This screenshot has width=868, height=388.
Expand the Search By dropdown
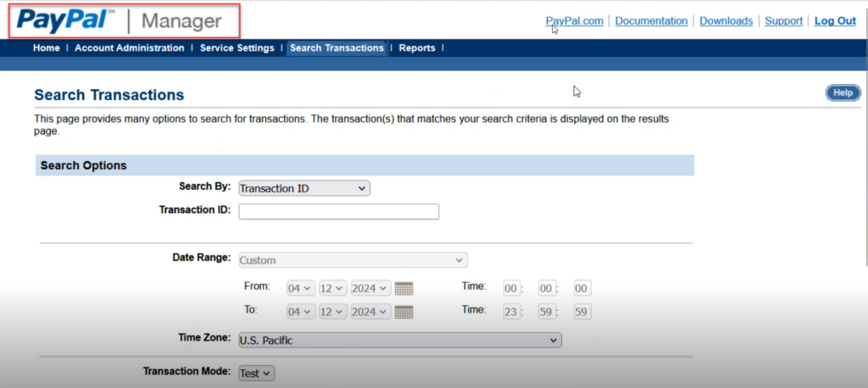[x=304, y=189]
